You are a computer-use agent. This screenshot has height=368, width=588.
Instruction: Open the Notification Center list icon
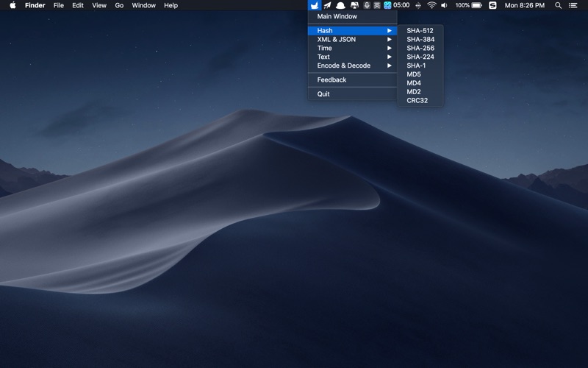pyautogui.click(x=573, y=5)
